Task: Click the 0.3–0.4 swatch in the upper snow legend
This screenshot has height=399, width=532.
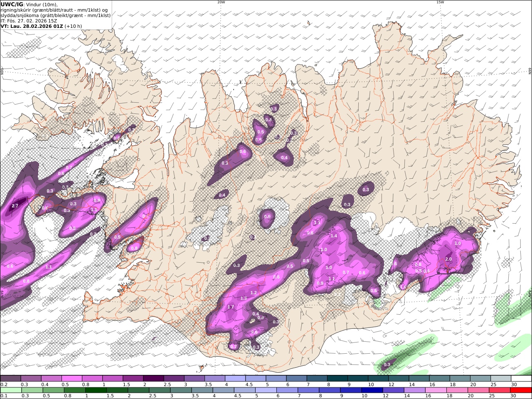Action: pyautogui.click(x=31, y=379)
